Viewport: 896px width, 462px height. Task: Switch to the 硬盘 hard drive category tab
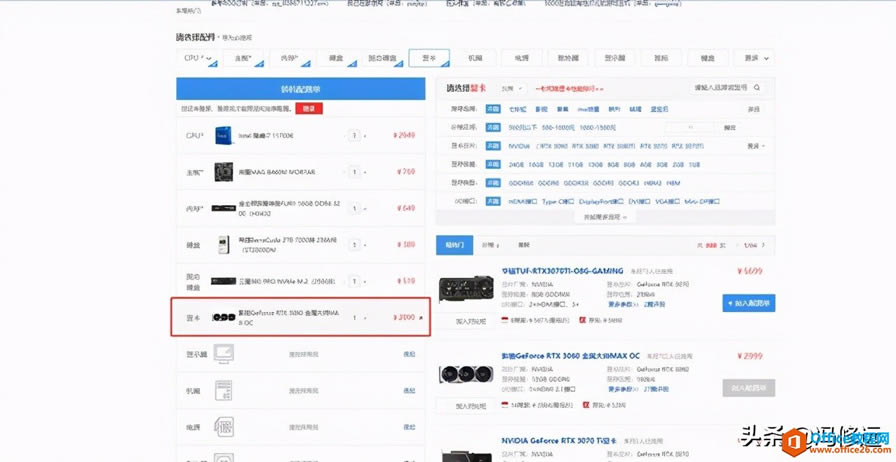pos(336,58)
